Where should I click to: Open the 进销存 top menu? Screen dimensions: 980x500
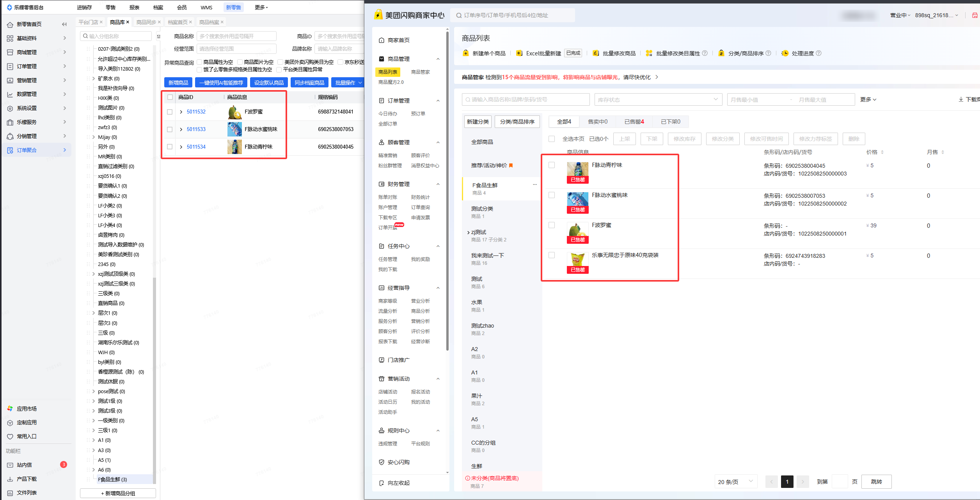click(x=84, y=7)
